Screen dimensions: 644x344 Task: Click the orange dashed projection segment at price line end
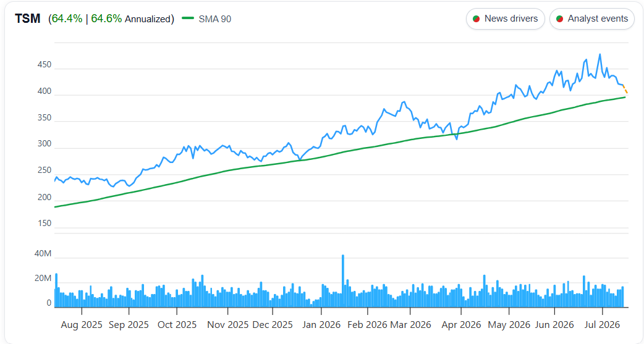[x=625, y=89]
